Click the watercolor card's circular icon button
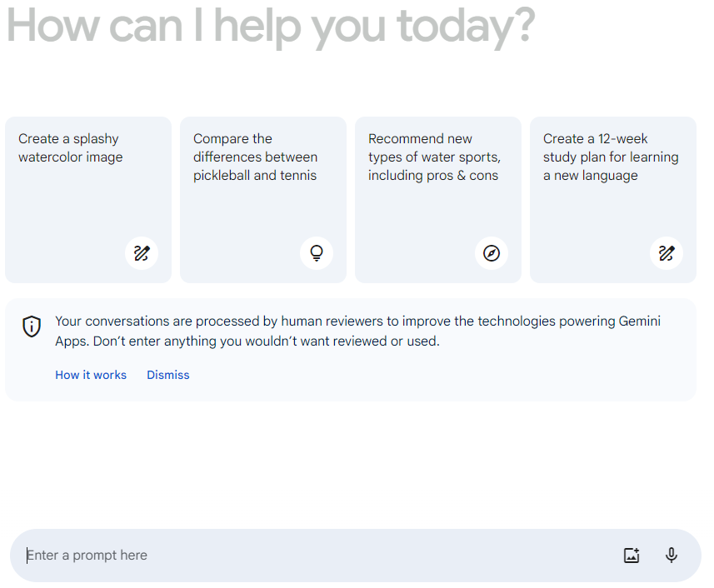This screenshot has height=588, width=714. (x=142, y=253)
